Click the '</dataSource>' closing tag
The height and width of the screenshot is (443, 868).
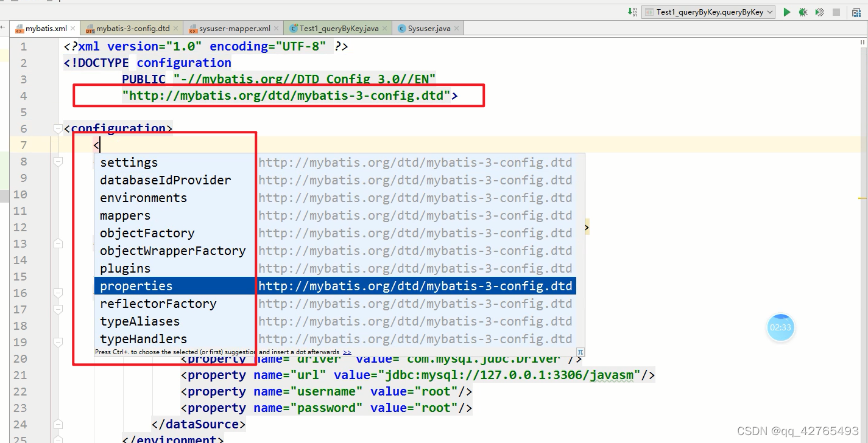(199, 424)
